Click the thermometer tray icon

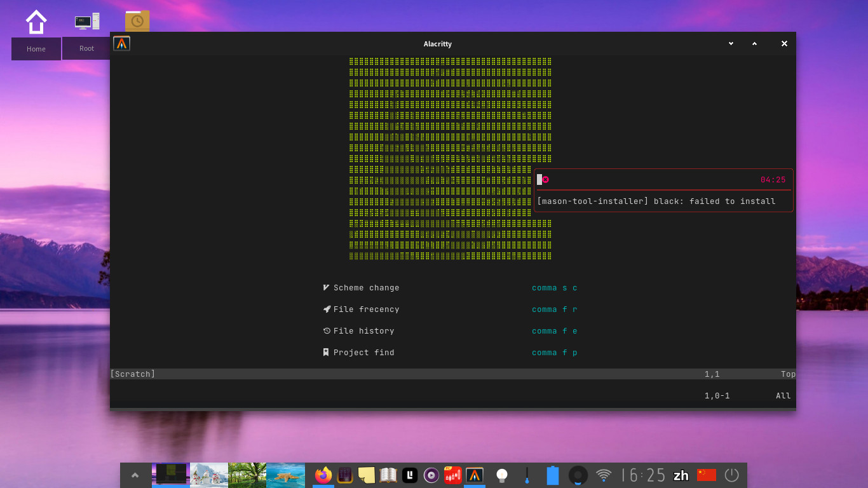[527, 475]
